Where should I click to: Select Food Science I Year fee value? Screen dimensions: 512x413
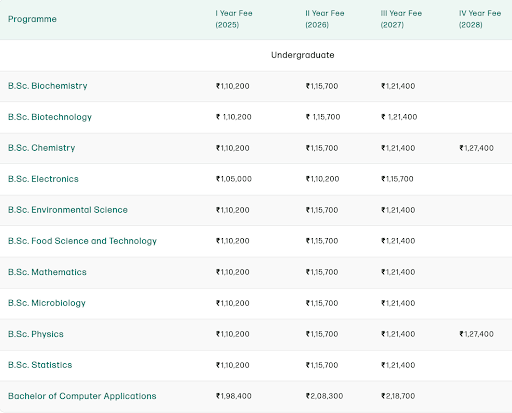tap(233, 241)
